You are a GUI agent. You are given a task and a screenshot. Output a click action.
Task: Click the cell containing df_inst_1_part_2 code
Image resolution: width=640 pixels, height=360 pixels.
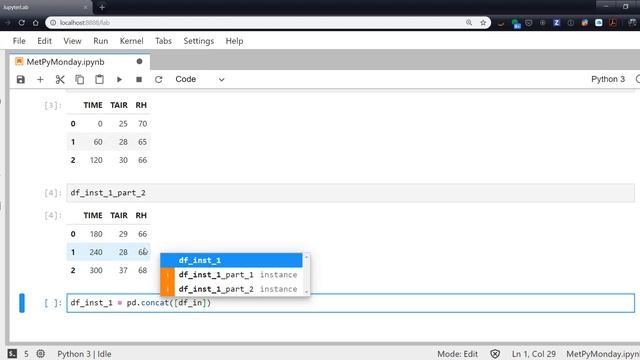351,193
